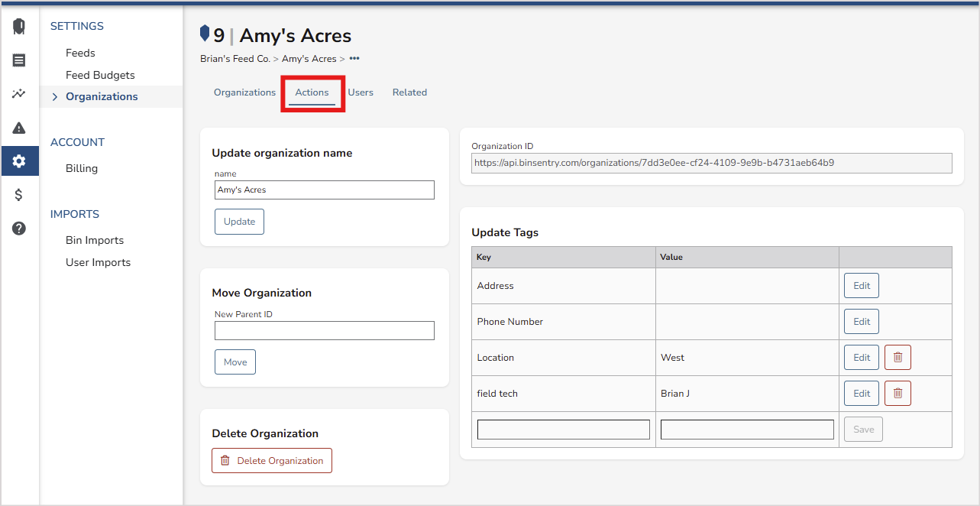Click the 'Location' key cell
The width and height of the screenshot is (980, 506).
click(x=564, y=357)
